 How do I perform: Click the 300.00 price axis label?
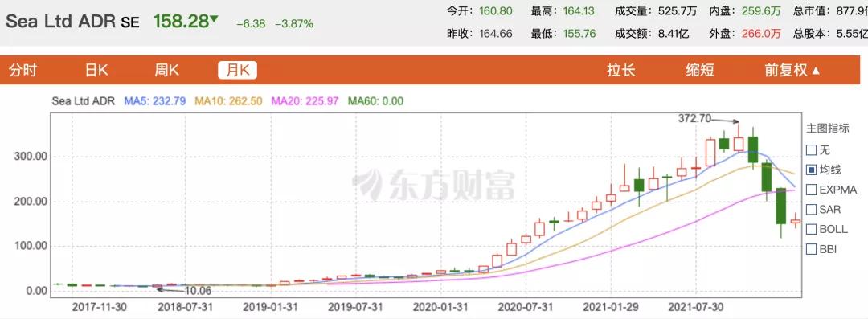coord(30,157)
